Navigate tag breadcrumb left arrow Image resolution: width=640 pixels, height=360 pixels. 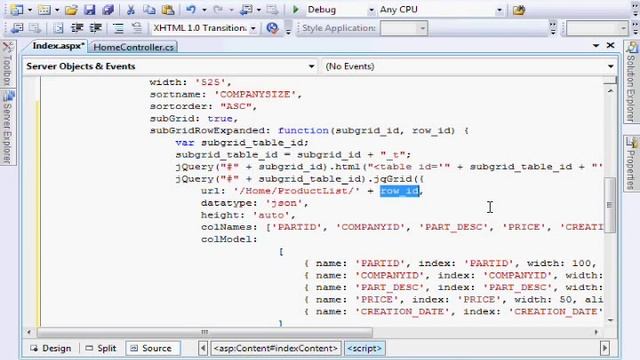click(x=203, y=348)
